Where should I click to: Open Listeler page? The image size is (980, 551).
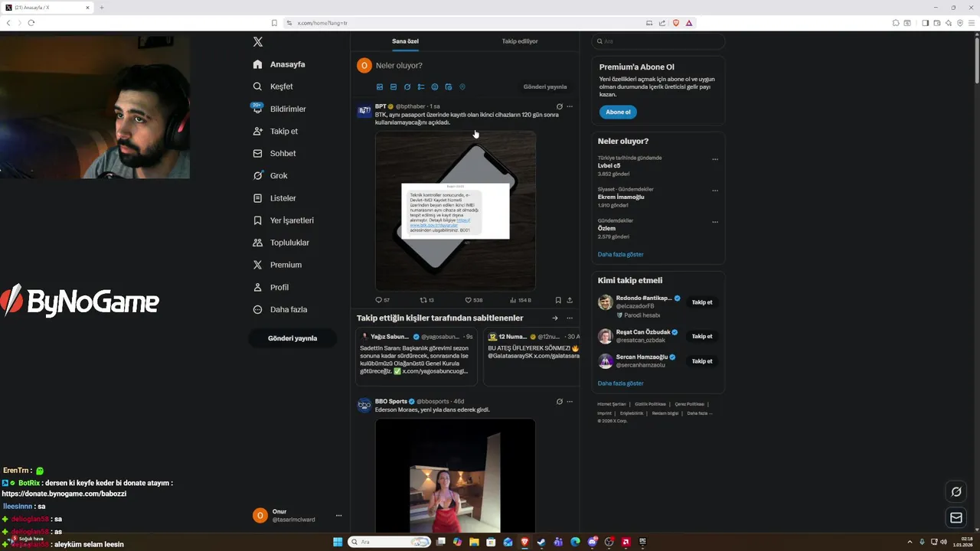[x=274, y=197]
